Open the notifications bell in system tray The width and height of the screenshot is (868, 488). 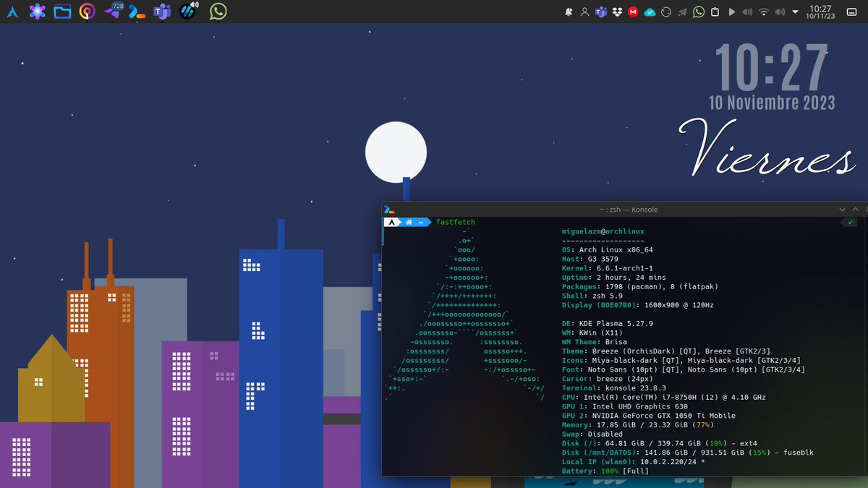coord(569,12)
